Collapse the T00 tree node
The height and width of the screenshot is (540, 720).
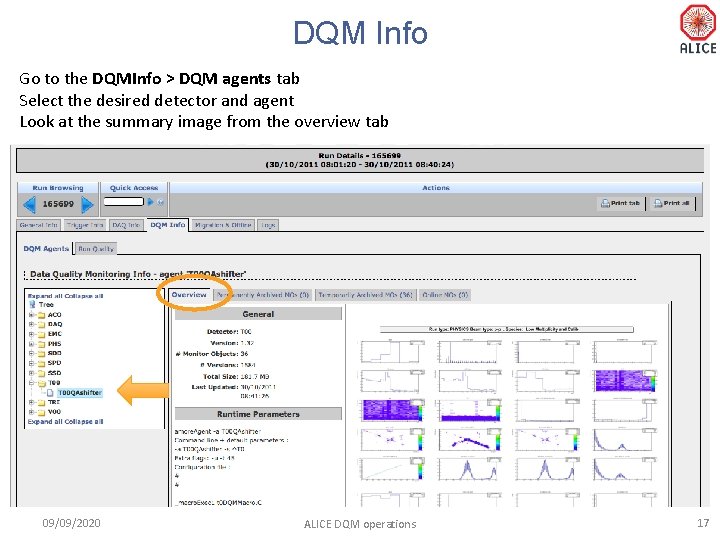point(31,383)
